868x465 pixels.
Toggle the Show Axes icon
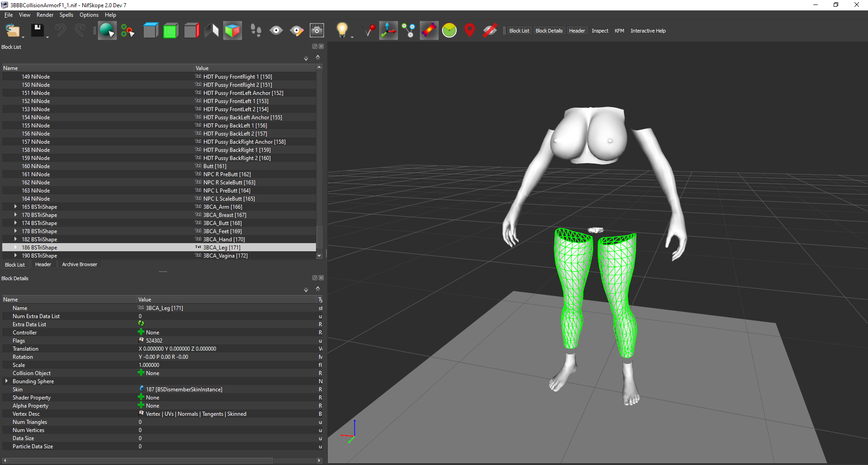pyautogui.click(x=388, y=31)
